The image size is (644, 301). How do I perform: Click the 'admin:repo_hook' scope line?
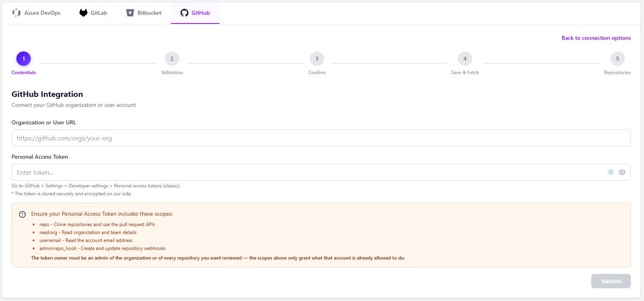pos(102,248)
